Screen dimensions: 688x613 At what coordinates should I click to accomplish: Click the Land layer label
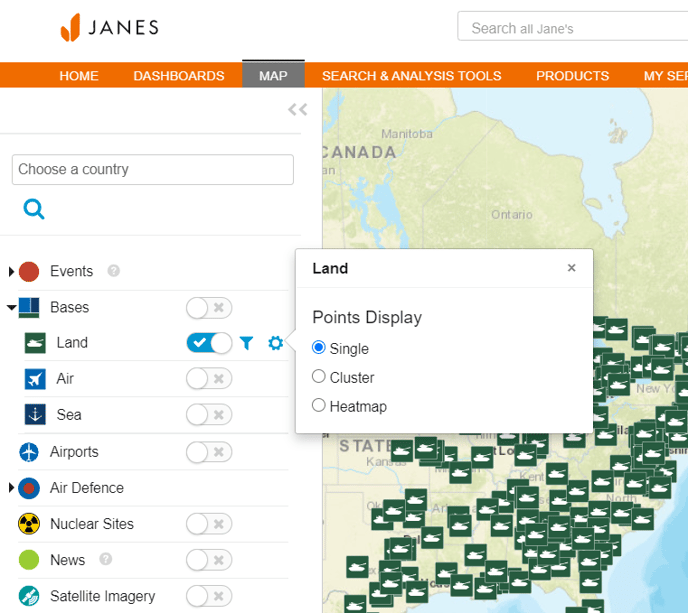(x=72, y=343)
